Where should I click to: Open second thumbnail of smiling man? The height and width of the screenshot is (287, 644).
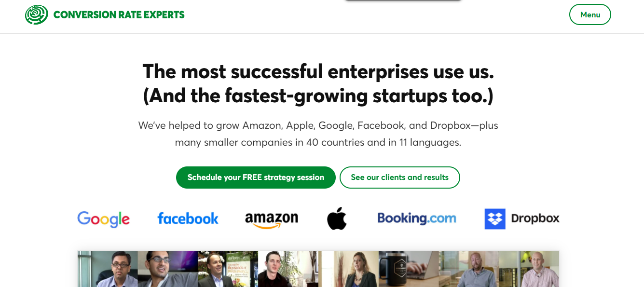[168, 269]
